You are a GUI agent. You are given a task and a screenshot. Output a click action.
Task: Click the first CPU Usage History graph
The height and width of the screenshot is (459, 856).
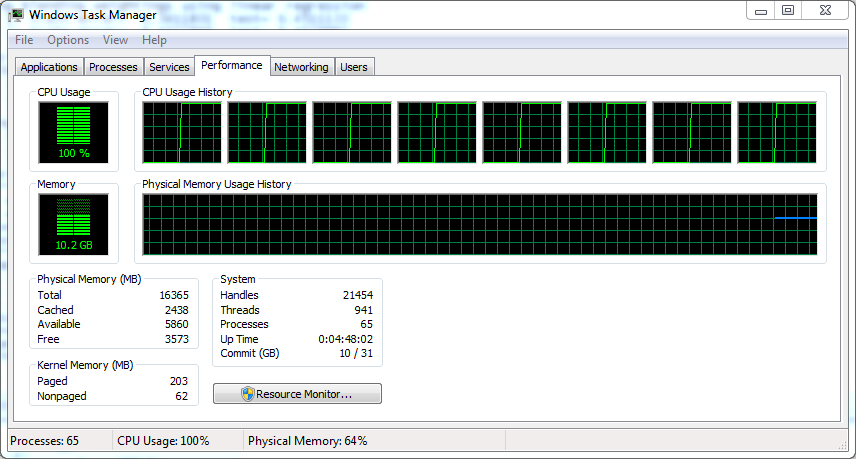pos(182,133)
